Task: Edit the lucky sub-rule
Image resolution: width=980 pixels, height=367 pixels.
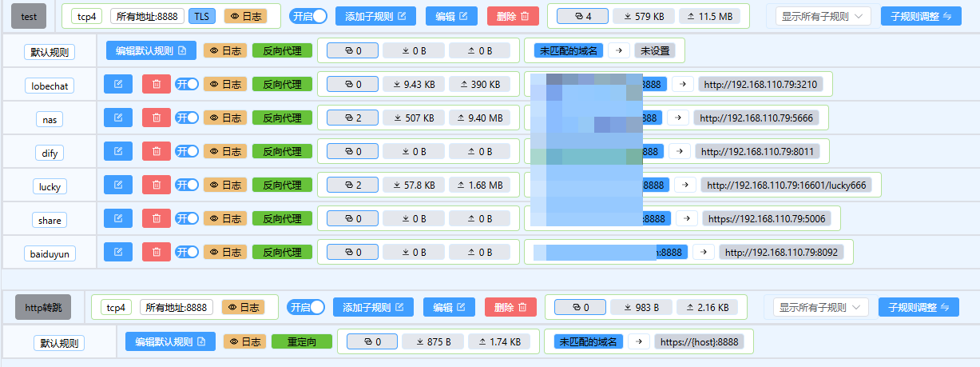Action: (118, 185)
